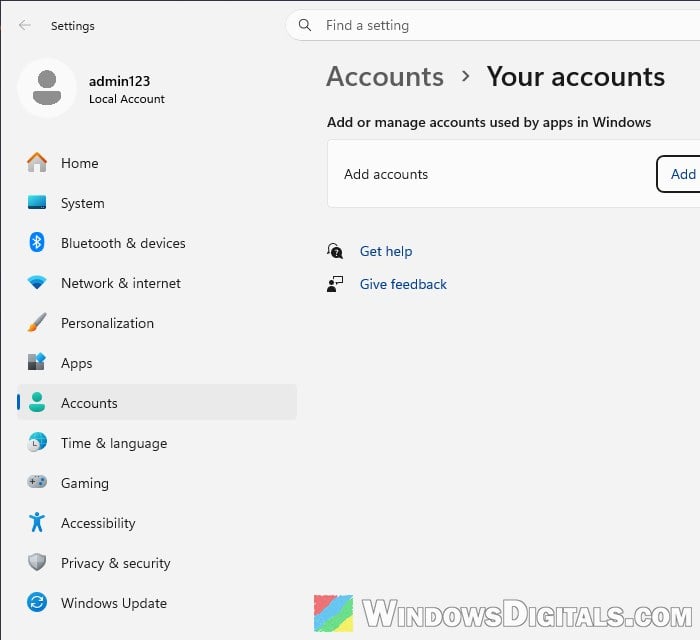Click the 'Settings' window title
Screen dimensions: 700x640
[x=73, y=26]
